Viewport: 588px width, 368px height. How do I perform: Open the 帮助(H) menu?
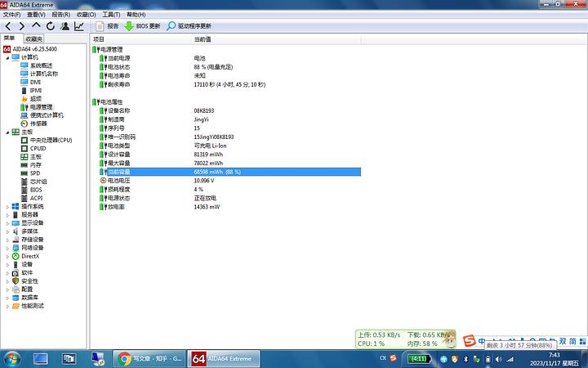pyautogui.click(x=136, y=15)
